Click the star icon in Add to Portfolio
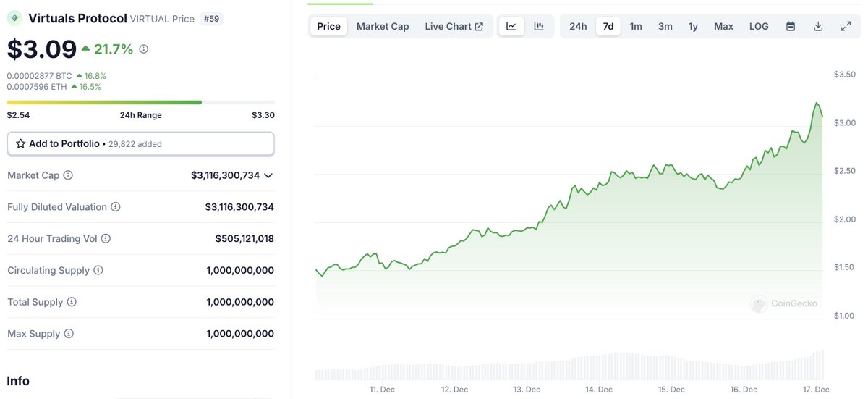Viewport: 868px width, 399px height. (21, 144)
